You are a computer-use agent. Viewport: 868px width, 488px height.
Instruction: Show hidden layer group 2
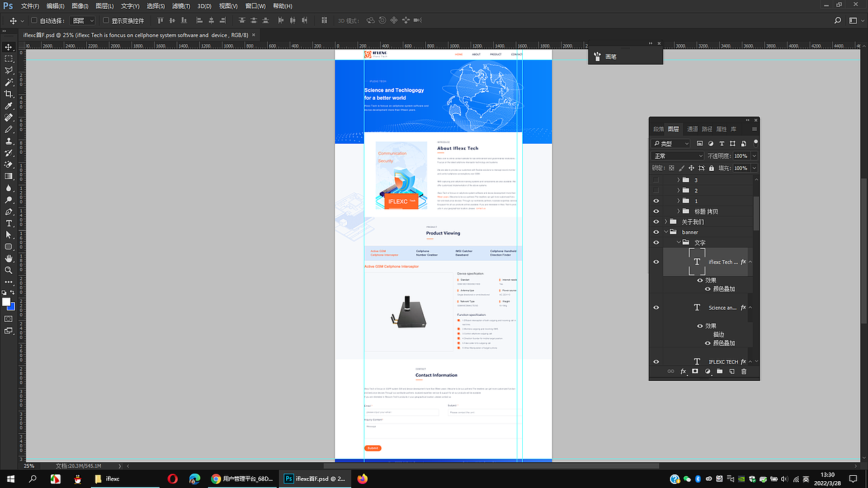[x=656, y=190]
